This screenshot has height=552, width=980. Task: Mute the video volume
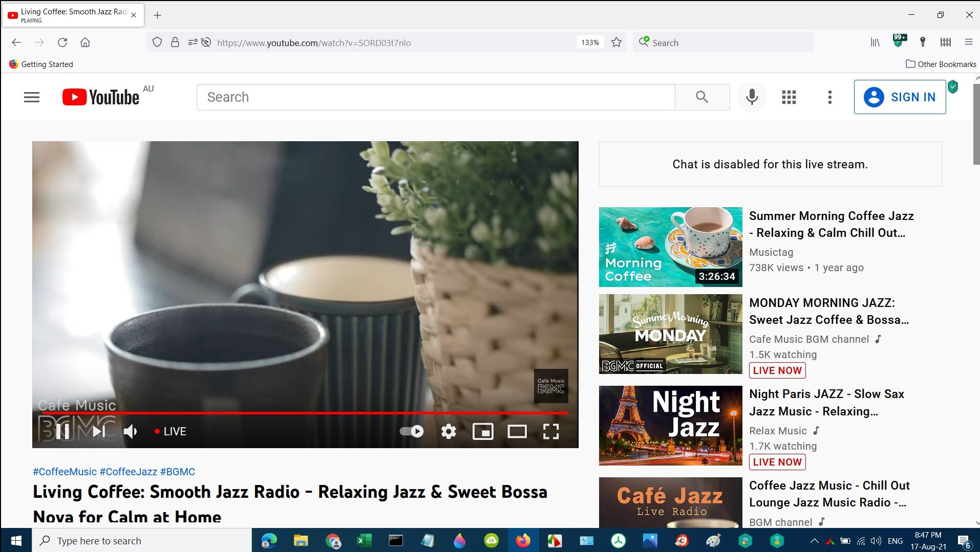coord(131,431)
